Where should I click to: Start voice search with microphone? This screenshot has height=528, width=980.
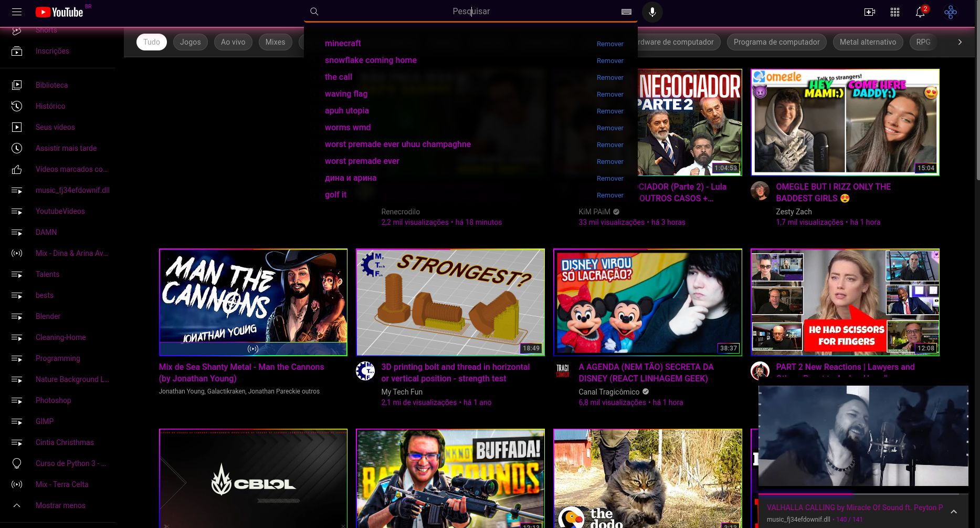tap(652, 12)
